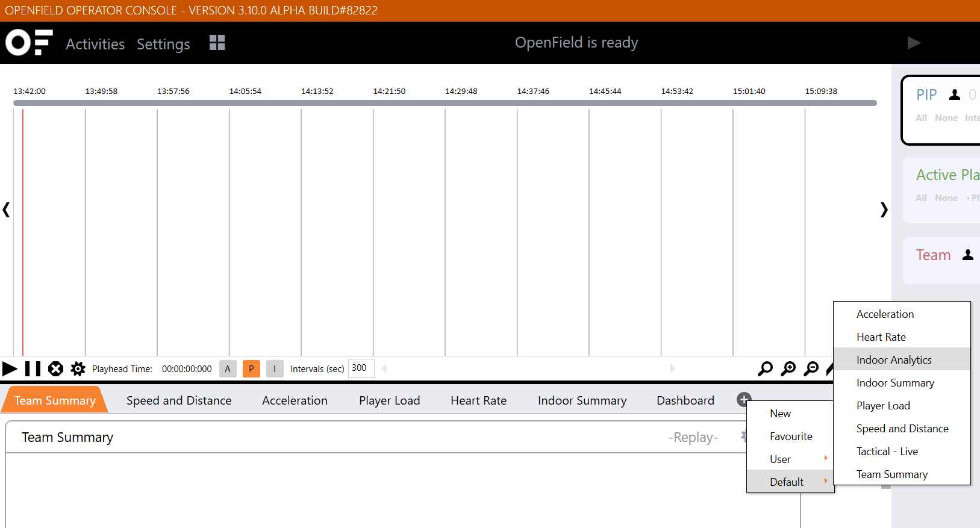Click None in the PIP panel
The height and width of the screenshot is (528, 980).
pyautogui.click(x=946, y=118)
